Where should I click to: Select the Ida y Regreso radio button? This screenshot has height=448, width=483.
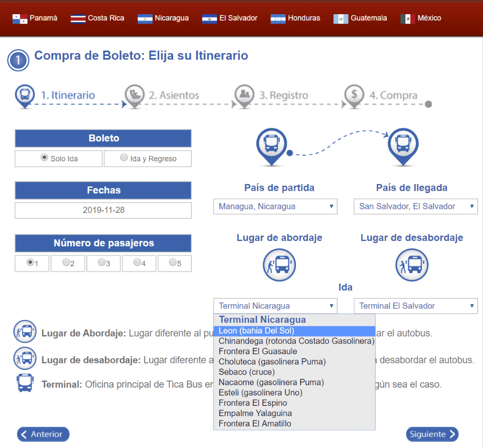(124, 158)
